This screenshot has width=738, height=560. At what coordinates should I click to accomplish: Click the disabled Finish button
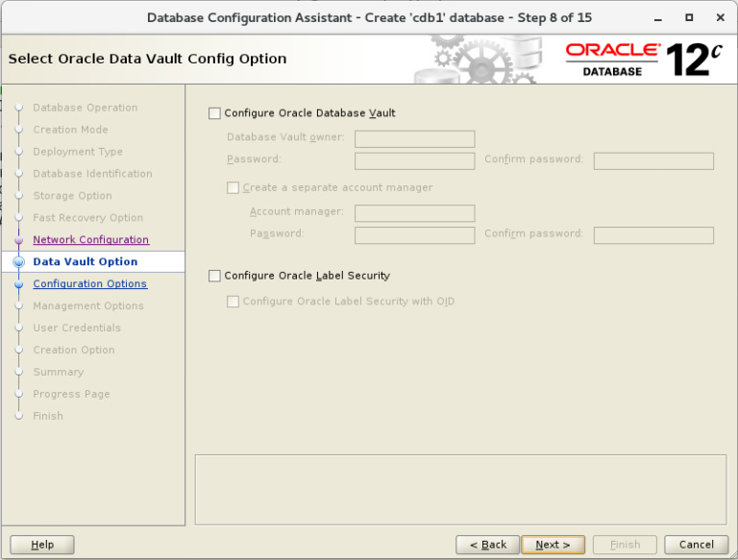625,545
